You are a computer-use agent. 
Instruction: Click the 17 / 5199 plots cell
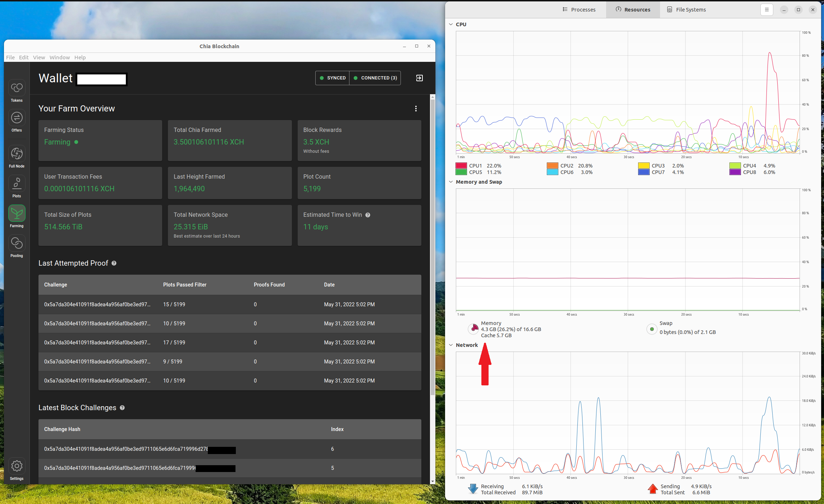tap(174, 343)
